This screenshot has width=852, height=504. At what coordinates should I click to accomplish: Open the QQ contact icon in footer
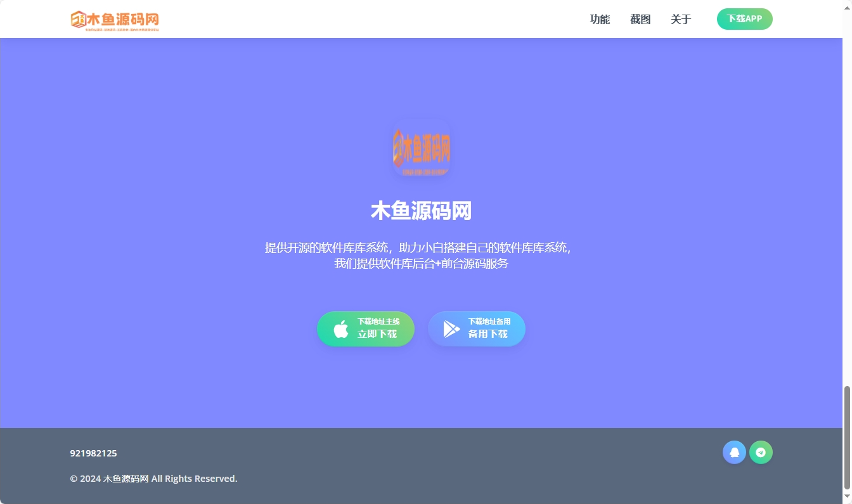tap(734, 453)
